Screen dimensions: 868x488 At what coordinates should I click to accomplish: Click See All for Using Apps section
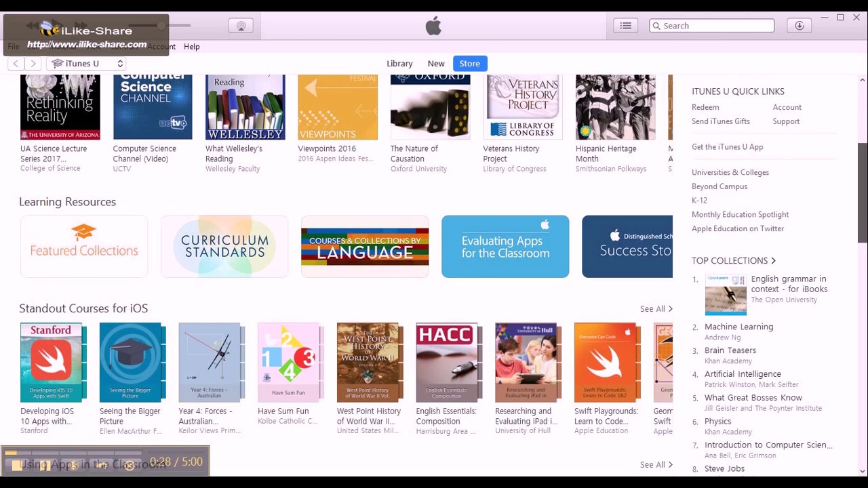point(656,465)
